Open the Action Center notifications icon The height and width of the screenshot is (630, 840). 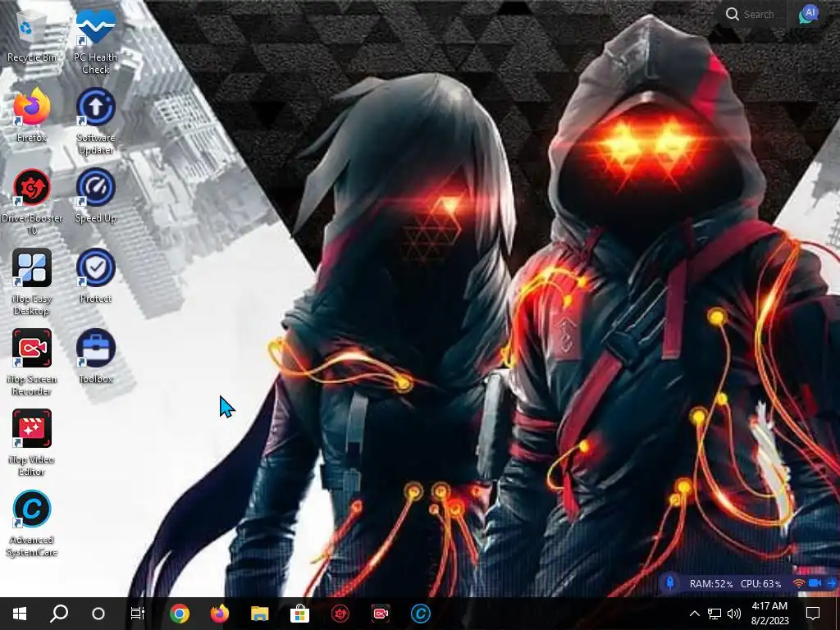pyautogui.click(x=813, y=614)
